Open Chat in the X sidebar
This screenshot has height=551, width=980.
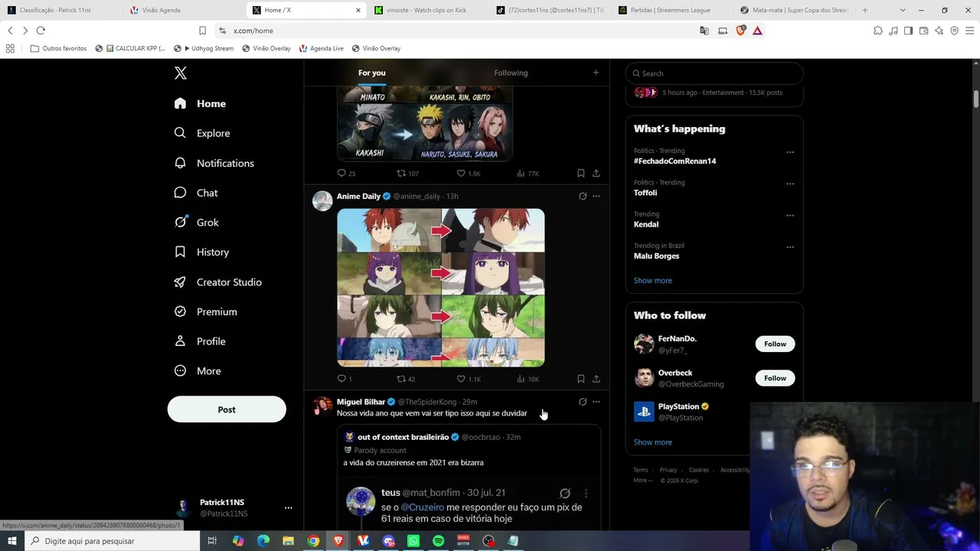(x=196, y=193)
